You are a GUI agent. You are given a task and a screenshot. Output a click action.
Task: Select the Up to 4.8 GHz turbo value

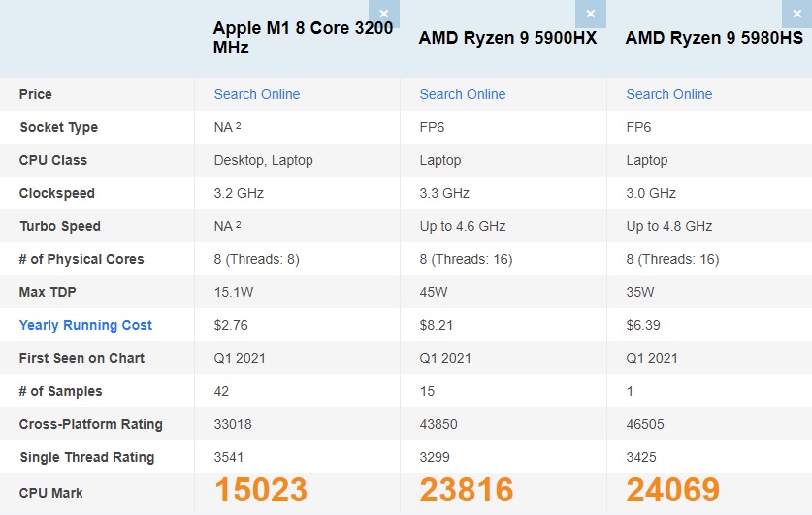(x=669, y=226)
